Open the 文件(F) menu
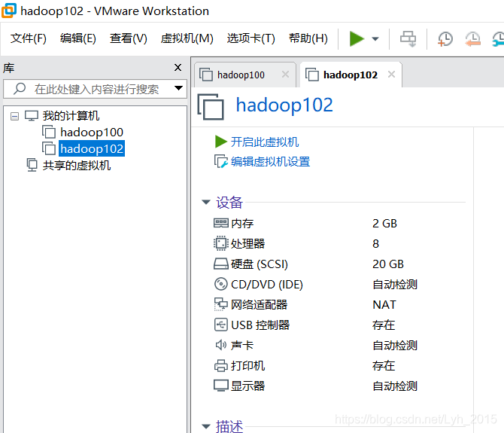The width and height of the screenshot is (504, 433). [x=29, y=38]
